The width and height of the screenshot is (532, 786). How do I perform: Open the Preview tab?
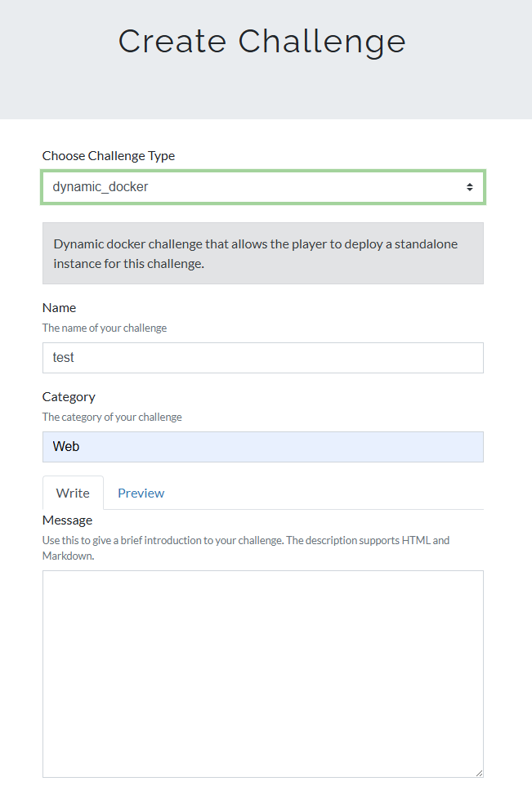pyautogui.click(x=141, y=493)
